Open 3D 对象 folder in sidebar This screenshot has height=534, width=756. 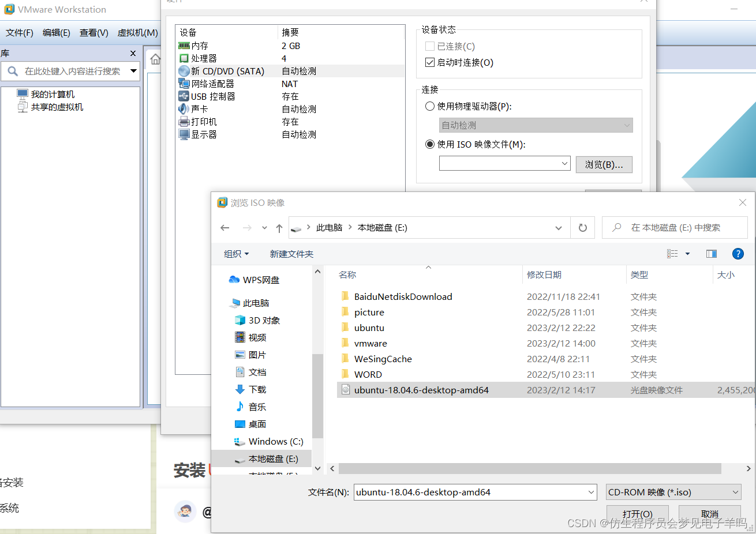(x=257, y=320)
